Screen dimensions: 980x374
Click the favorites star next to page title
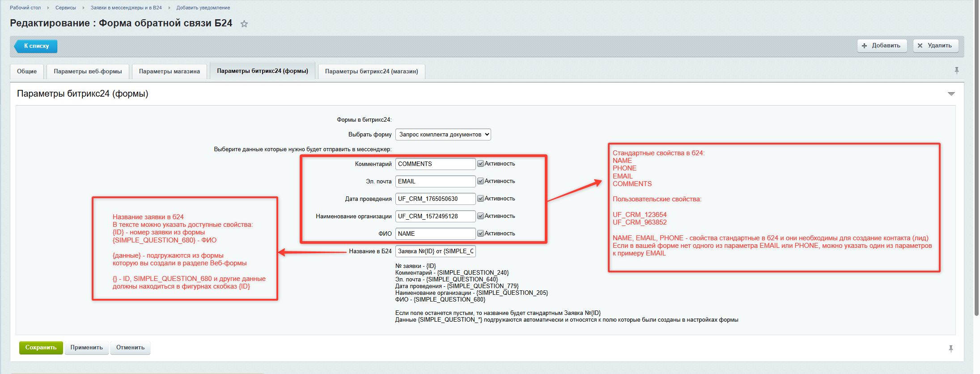(x=244, y=24)
